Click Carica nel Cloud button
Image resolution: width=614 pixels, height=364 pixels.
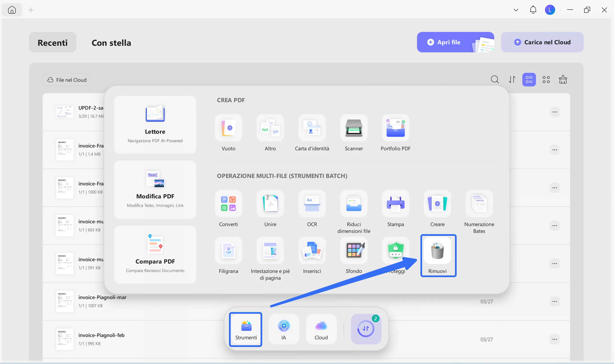point(542,42)
